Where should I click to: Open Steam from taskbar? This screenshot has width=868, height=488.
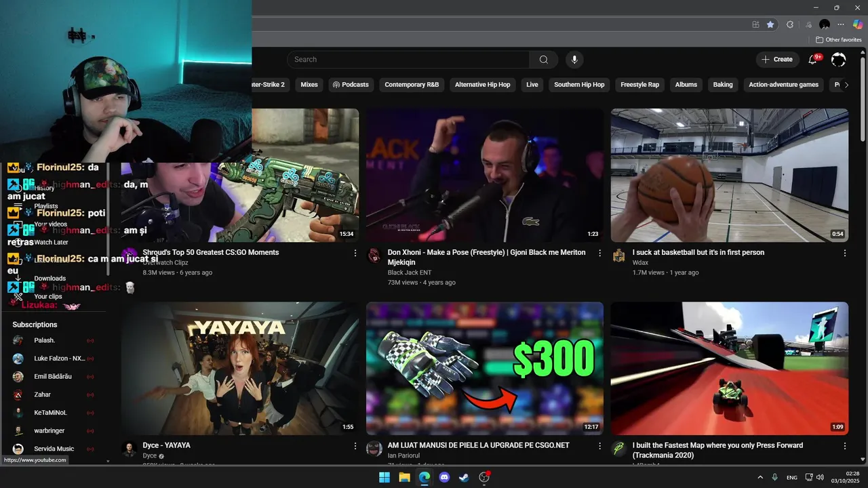click(464, 477)
